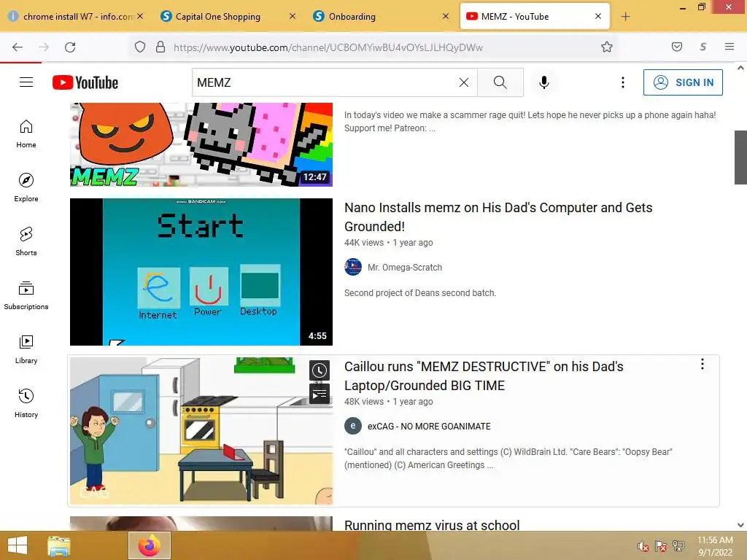Open File Explorer from taskbar

[x=59, y=545]
